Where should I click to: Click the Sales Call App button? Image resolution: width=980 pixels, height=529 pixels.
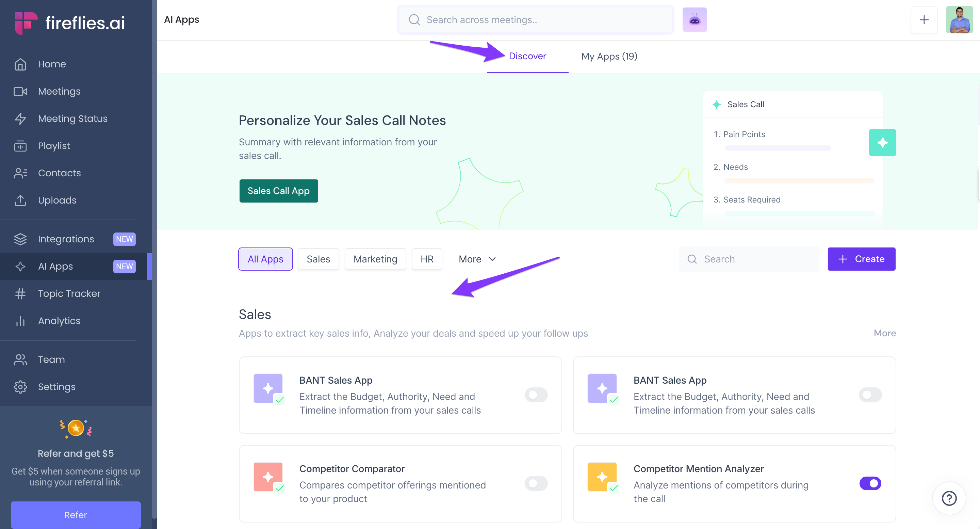click(278, 191)
